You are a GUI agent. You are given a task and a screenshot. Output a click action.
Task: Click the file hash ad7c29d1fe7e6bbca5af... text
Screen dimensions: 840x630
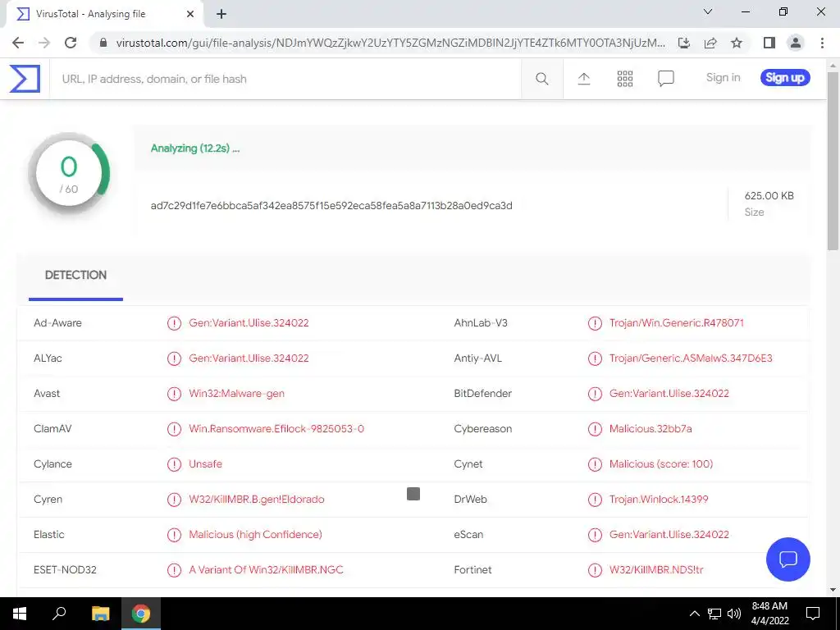(x=331, y=206)
